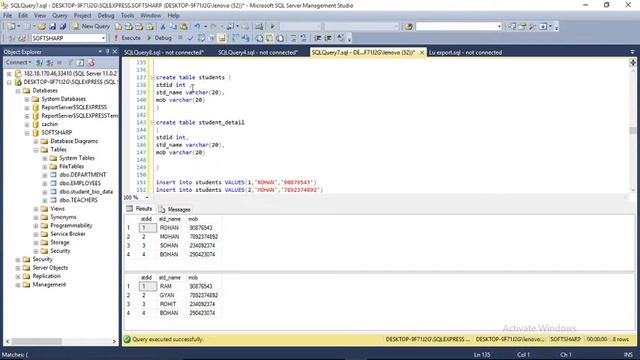Expand the dbo.DEPARTMENT table node
This screenshot has height=360, width=640.
tap(45, 175)
